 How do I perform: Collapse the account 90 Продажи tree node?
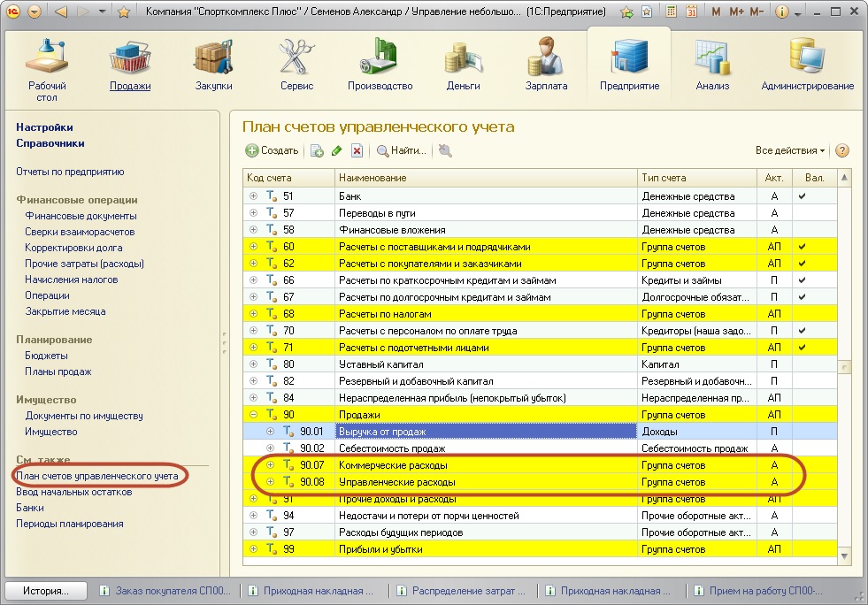[254, 415]
